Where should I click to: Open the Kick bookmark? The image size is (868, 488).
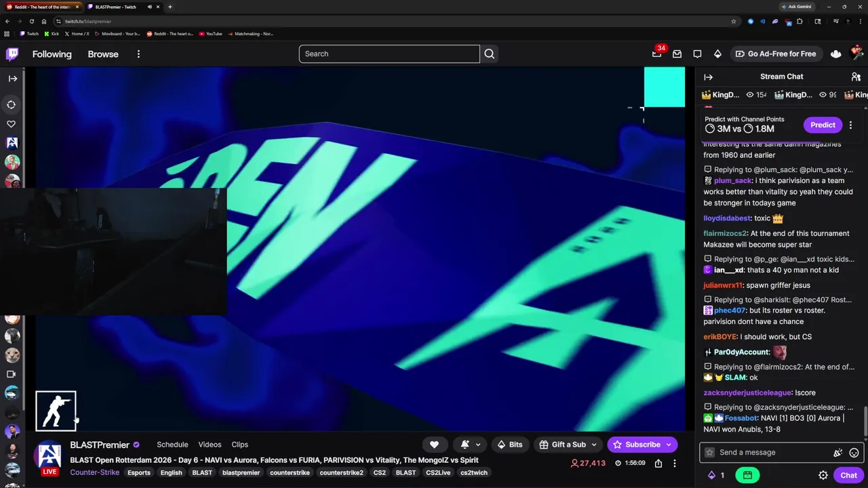(52, 34)
